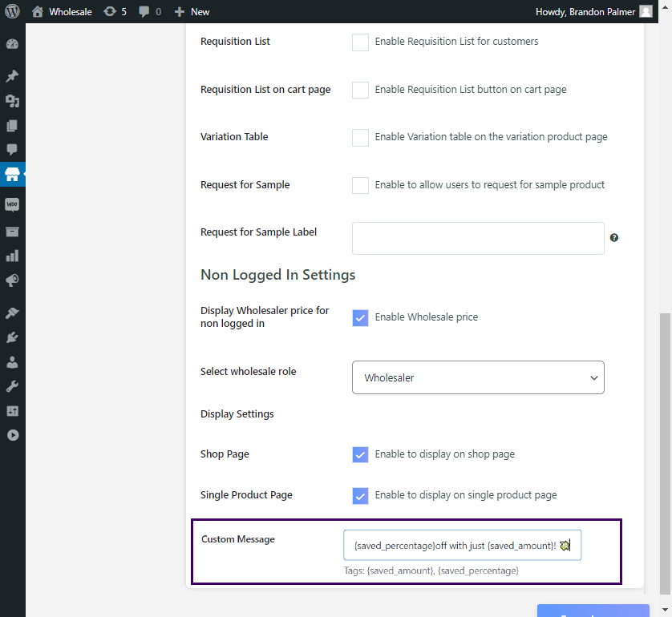
Task: Click the help icon beside Request for Sample Label
Action: point(614,238)
